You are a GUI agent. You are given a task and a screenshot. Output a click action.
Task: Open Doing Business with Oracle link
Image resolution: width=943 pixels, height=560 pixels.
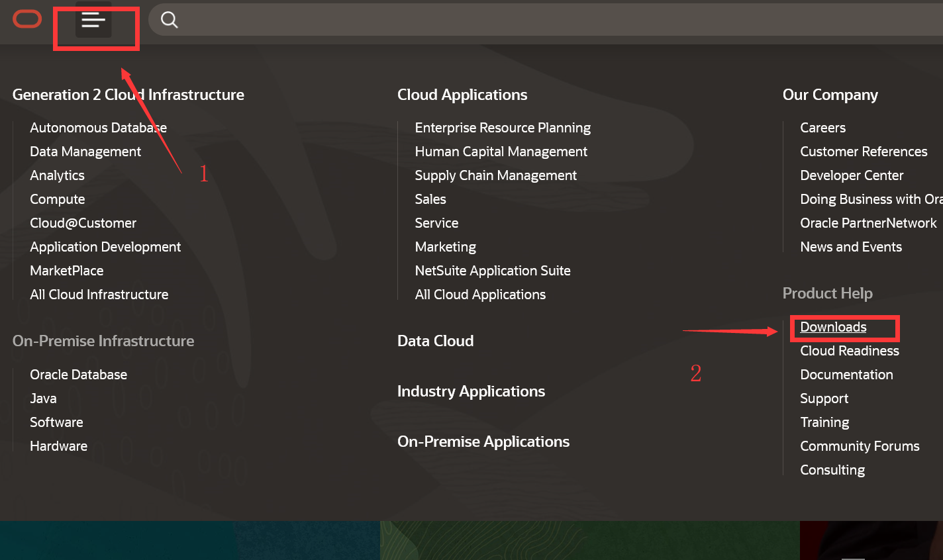click(871, 199)
